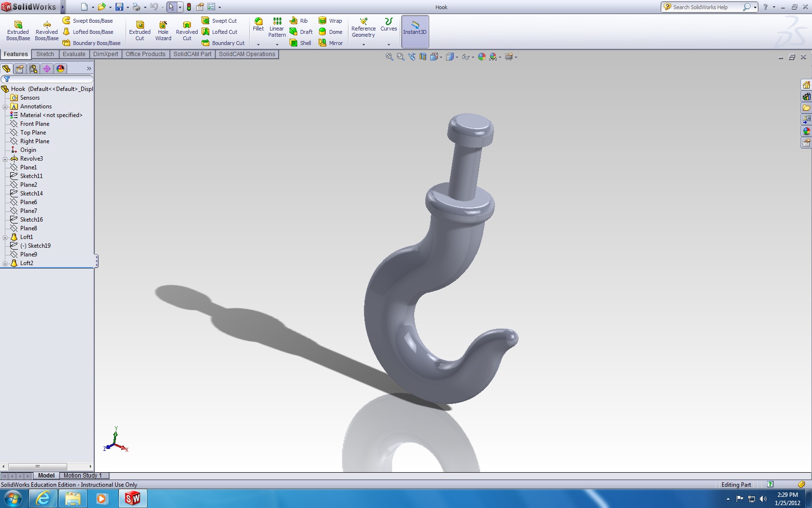812x508 pixels.
Task: Select the Mirror tool
Action: tap(331, 43)
